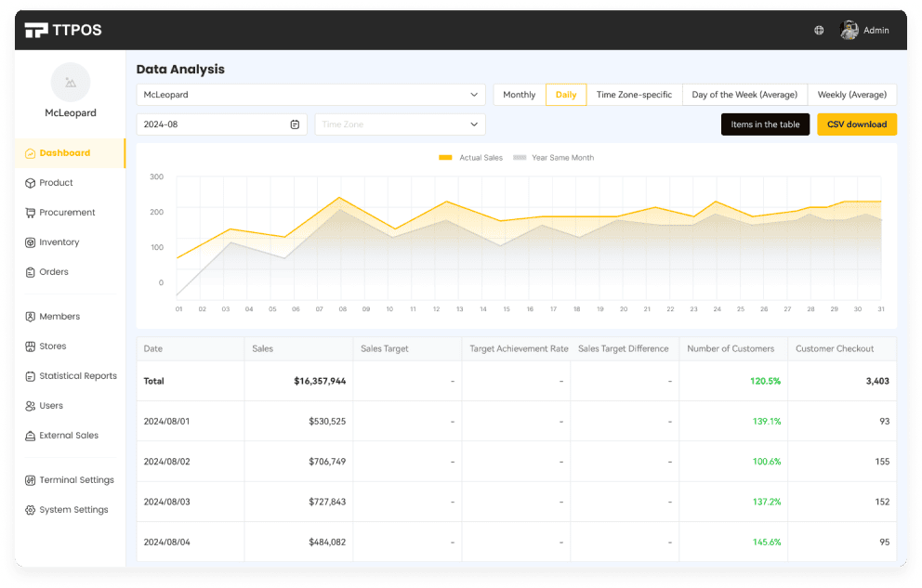Switch to the Monthly tab

520,95
